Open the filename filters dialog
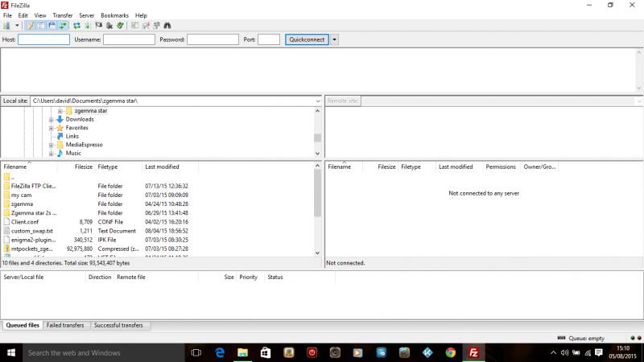The width and height of the screenshot is (644, 362). (134, 26)
